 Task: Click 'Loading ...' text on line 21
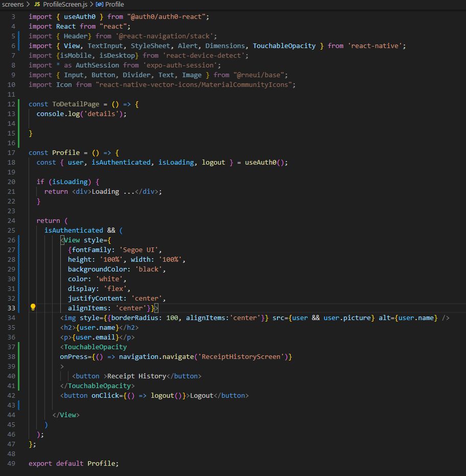click(113, 192)
